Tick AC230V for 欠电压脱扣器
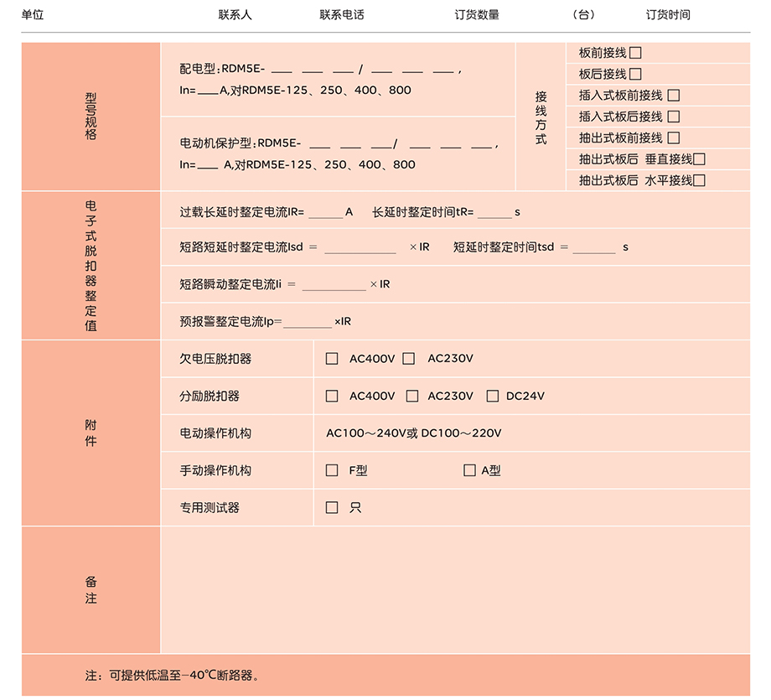This screenshot has height=700, width=771. click(409, 359)
